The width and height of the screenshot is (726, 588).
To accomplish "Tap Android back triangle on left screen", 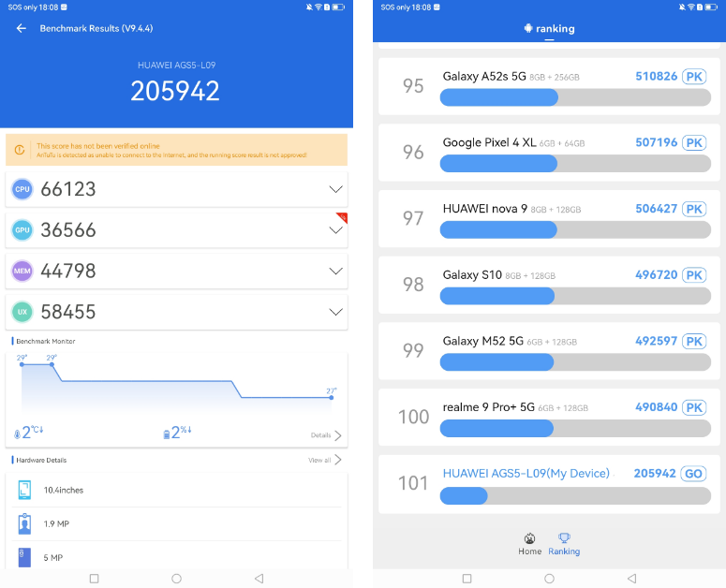I will click(259, 579).
